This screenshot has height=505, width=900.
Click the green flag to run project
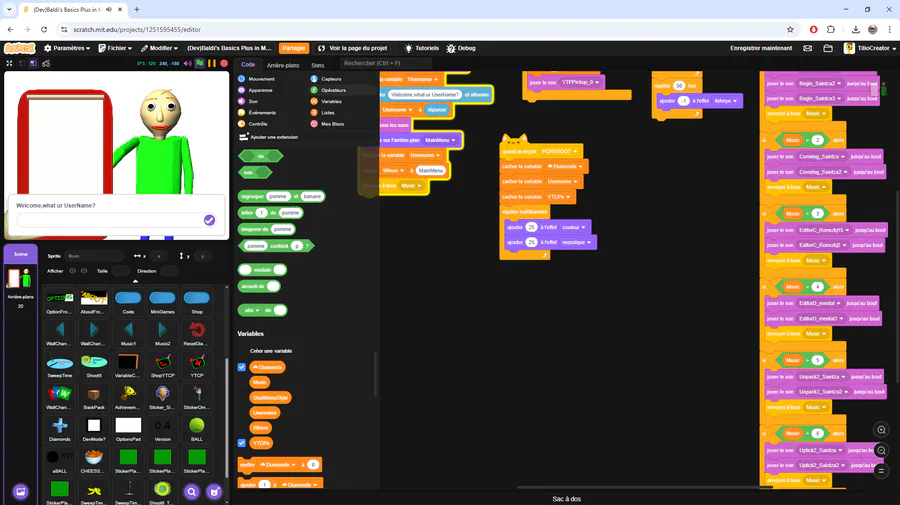tap(200, 63)
